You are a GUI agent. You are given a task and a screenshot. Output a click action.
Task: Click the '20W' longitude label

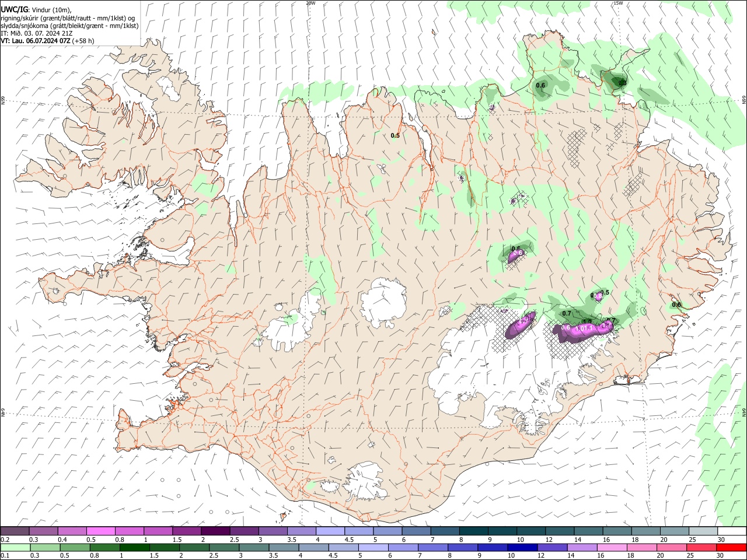310,3
